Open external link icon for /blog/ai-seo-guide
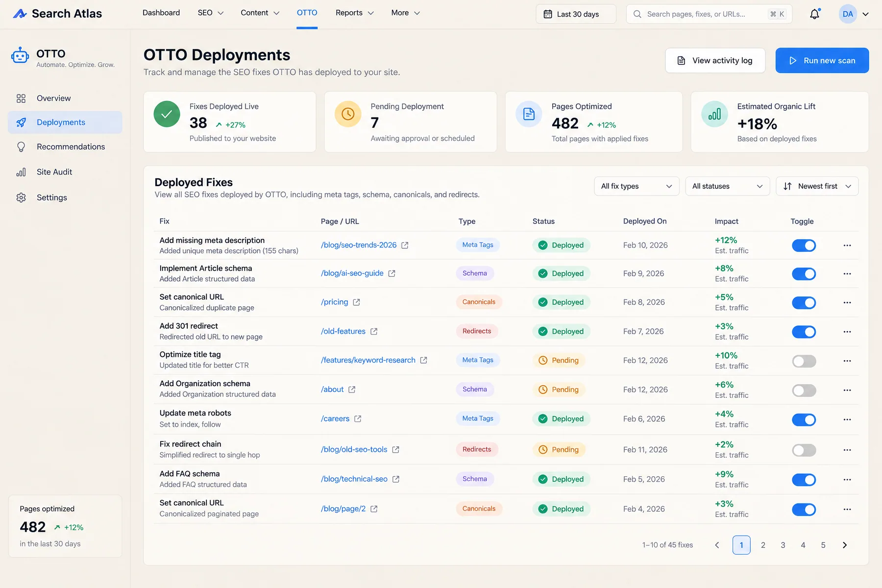Screen dimensions: 882x588 (x=392, y=273)
